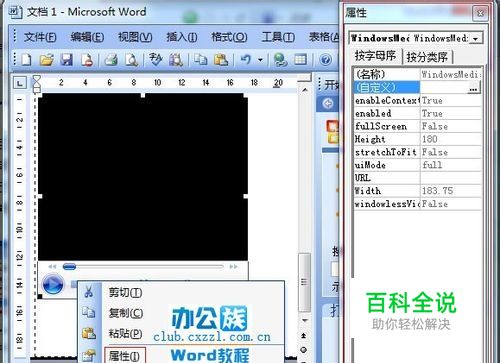The width and height of the screenshot is (500, 363).
Task: Click the Width value 183.75
Action: click(451, 191)
